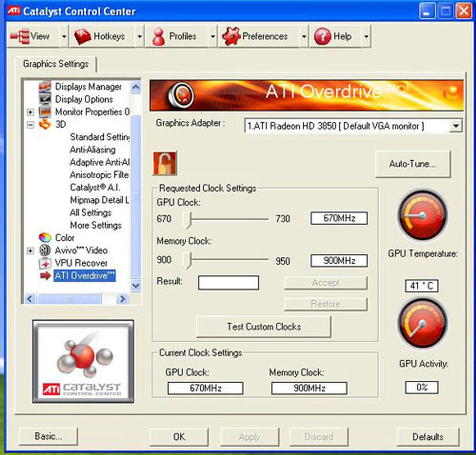
Task: Collapse the 3D settings tree branch
Action: 30,125
